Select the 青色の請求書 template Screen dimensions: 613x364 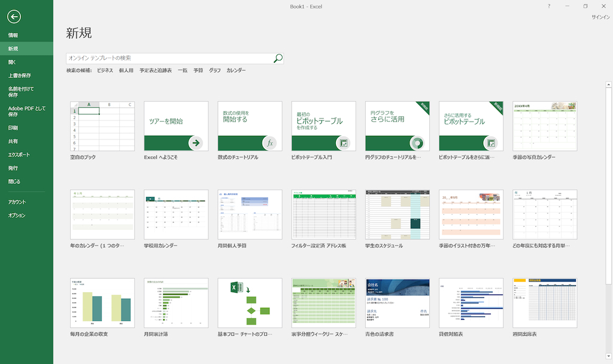tap(397, 307)
